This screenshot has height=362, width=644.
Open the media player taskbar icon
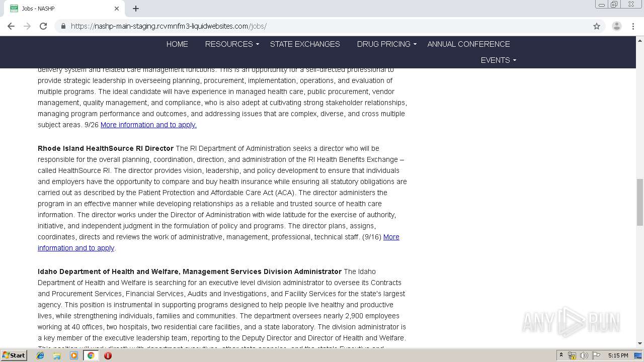74,355
